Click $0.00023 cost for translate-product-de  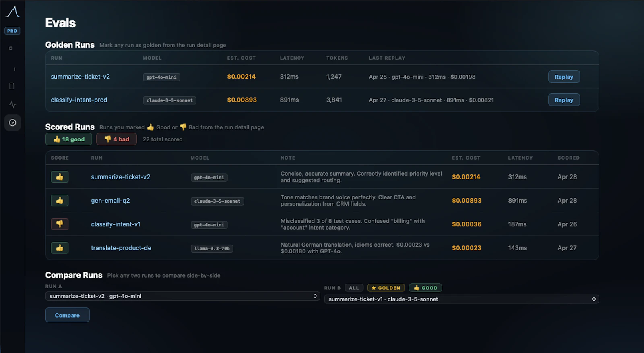tap(466, 248)
